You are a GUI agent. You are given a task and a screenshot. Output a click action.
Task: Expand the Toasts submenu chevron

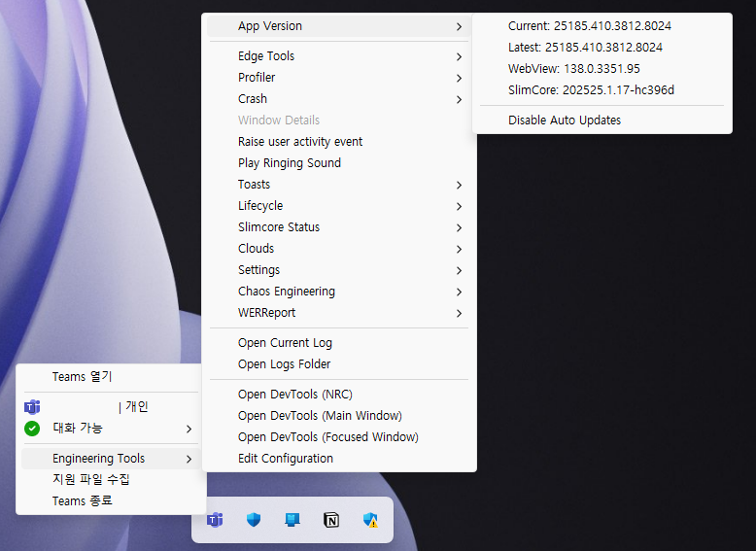pyautogui.click(x=459, y=185)
